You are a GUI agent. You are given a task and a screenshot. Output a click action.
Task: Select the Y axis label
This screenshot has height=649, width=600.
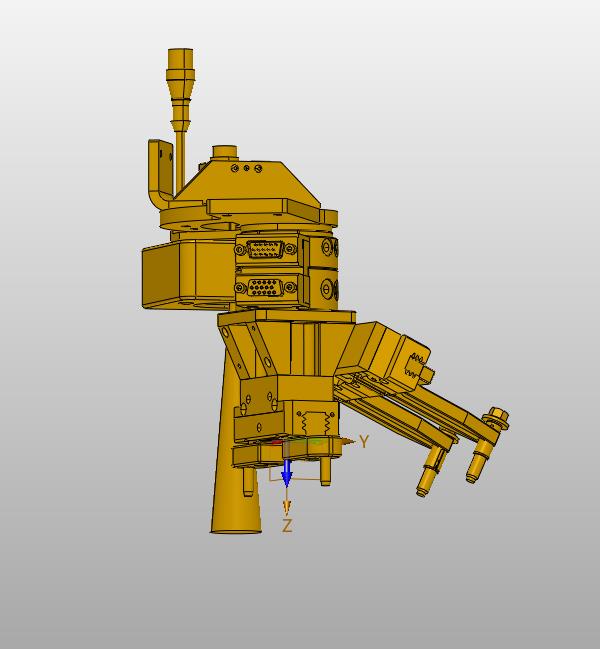point(364,442)
